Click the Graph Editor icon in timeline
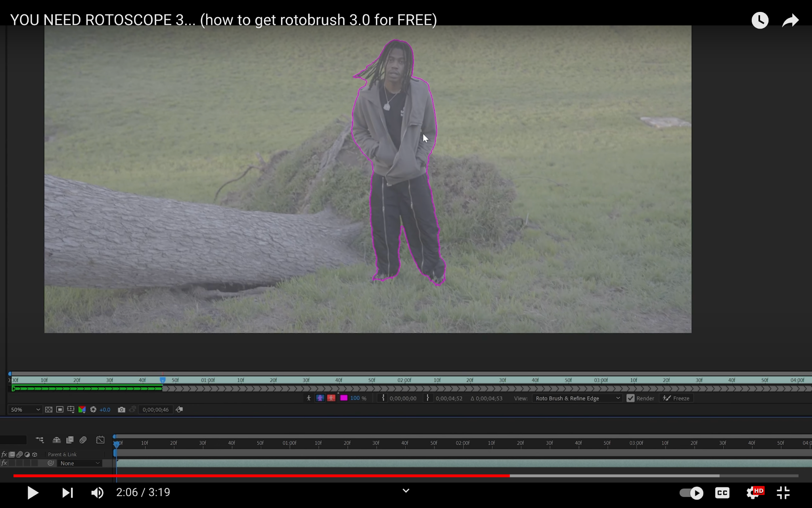The image size is (812, 508). coord(100,440)
